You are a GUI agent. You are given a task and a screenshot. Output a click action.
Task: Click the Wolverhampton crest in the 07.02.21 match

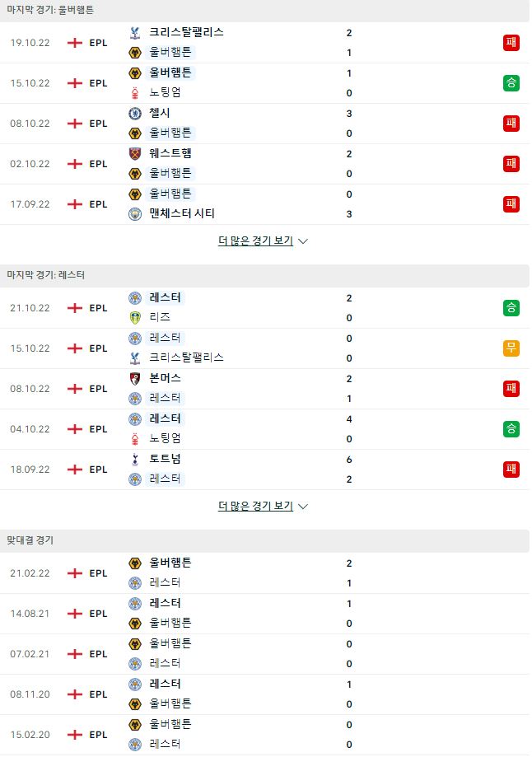(x=135, y=644)
